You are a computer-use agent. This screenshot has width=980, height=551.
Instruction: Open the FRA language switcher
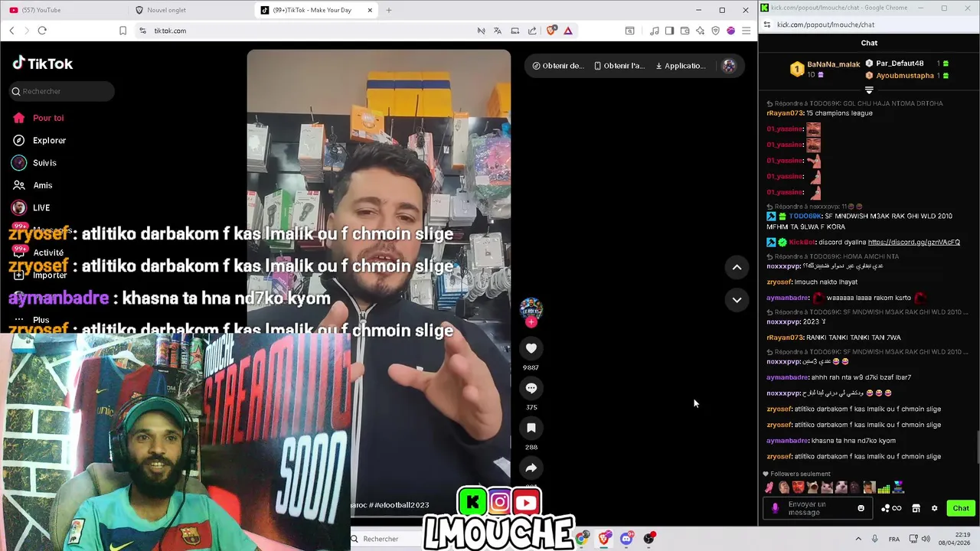tap(894, 539)
